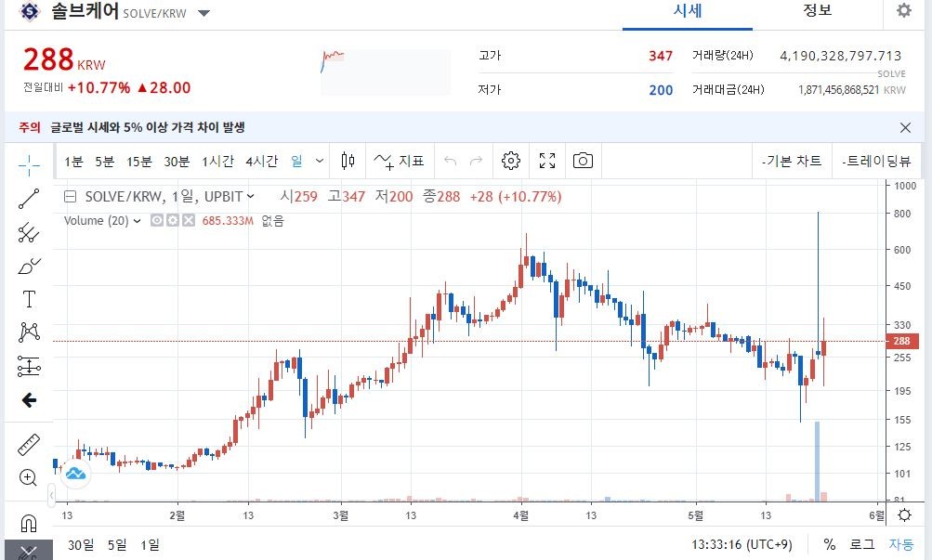This screenshot has width=932, height=560.
Task: Select the 1시간 interval
Action: point(217,161)
